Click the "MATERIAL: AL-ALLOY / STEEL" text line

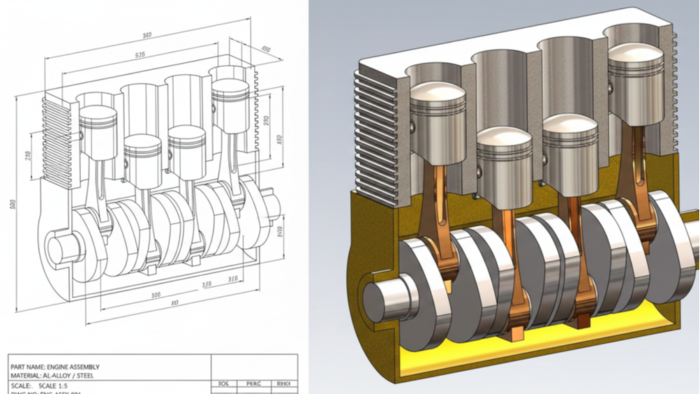52,376
